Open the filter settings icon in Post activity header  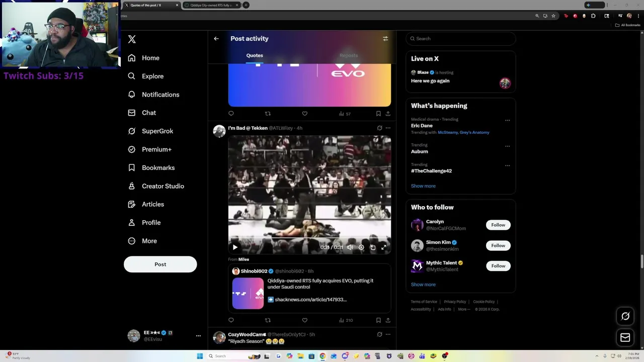(x=385, y=39)
